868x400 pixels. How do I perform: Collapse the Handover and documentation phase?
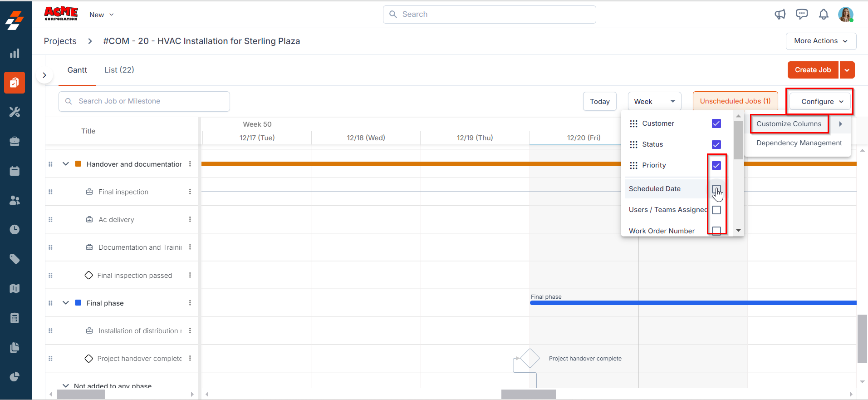(x=66, y=164)
